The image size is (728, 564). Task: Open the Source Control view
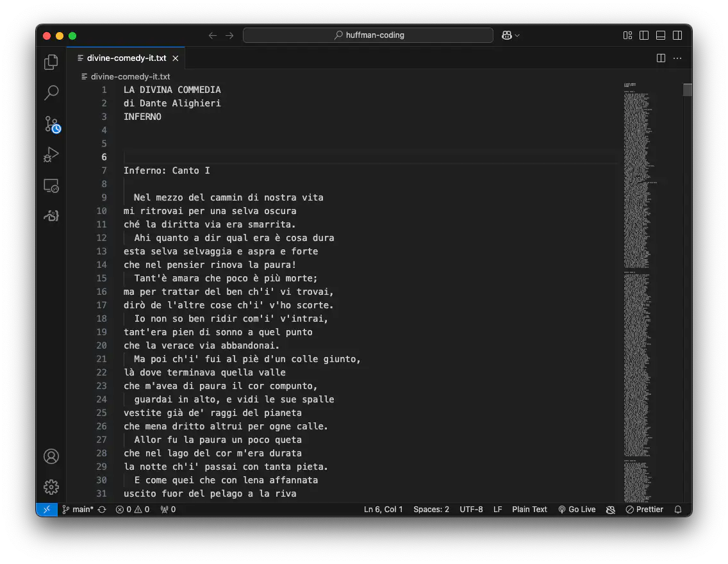[52, 124]
